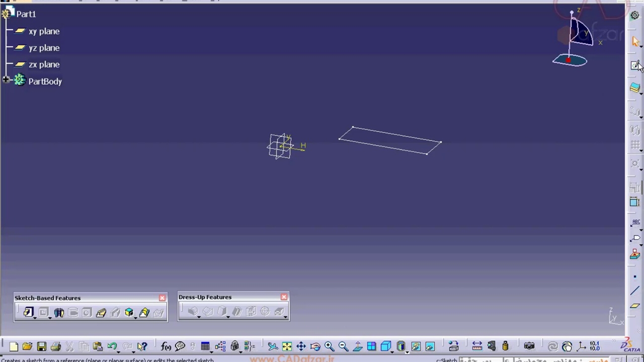This screenshot has width=644, height=362.
Task: Open the view mode cube dropdown arrow
Action: (393, 350)
